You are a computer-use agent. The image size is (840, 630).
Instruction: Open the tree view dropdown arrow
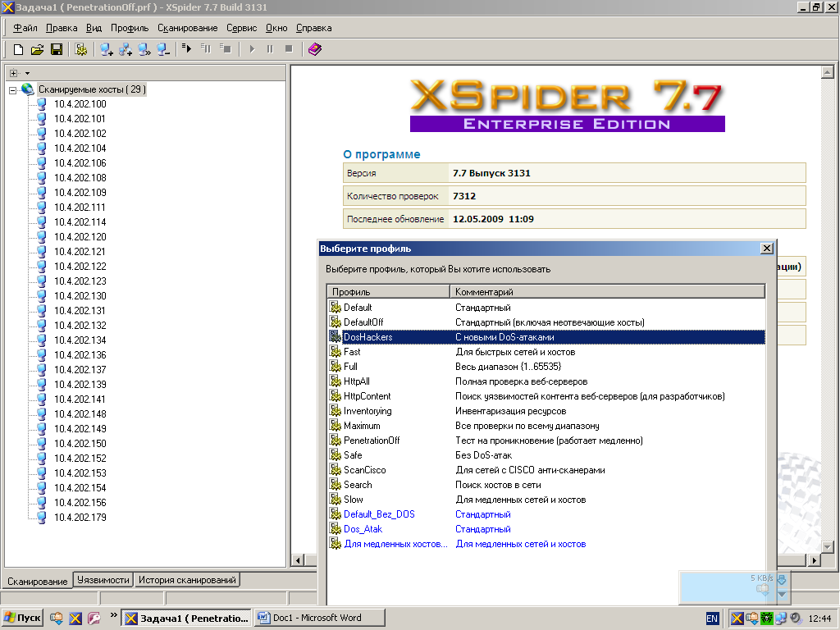click(x=27, y=74)
